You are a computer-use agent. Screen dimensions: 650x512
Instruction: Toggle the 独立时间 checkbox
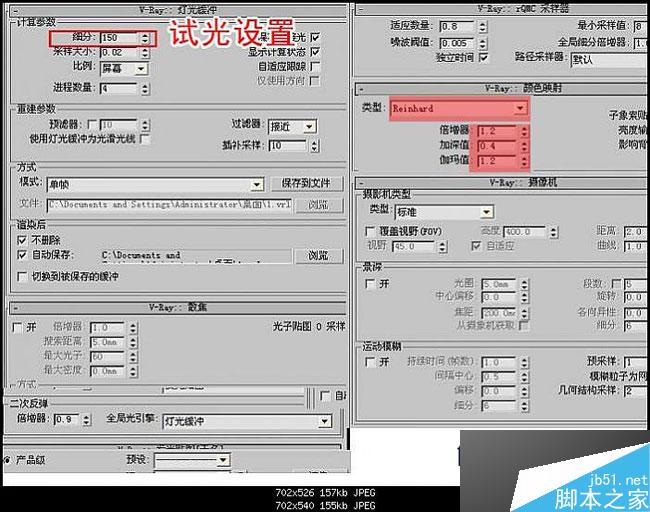(x=483, y=57)
